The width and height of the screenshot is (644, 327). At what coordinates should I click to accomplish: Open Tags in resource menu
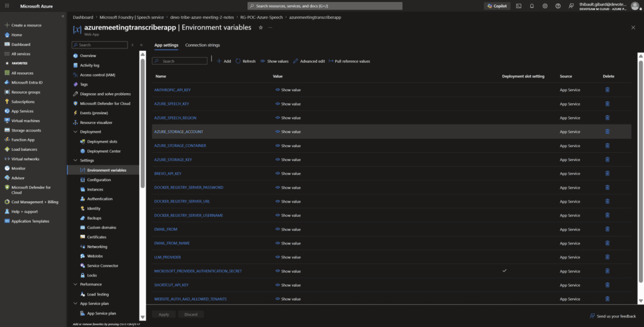point(84,84)
